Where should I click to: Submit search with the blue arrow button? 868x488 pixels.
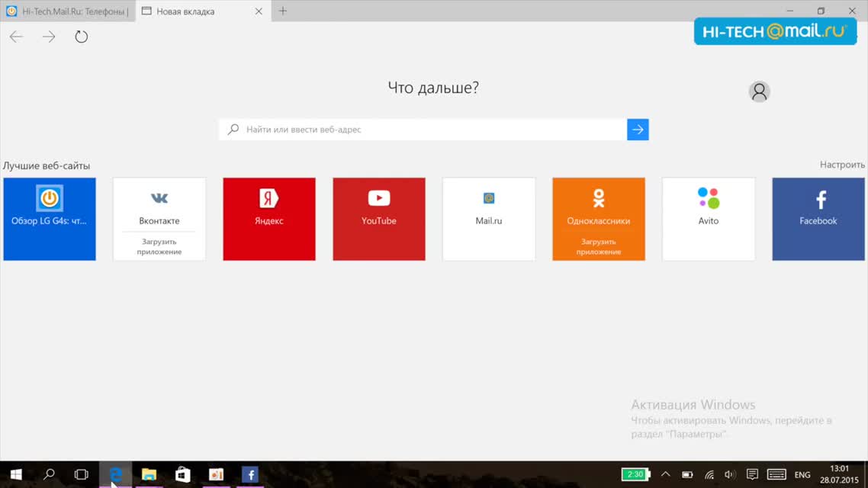(638, 130)
